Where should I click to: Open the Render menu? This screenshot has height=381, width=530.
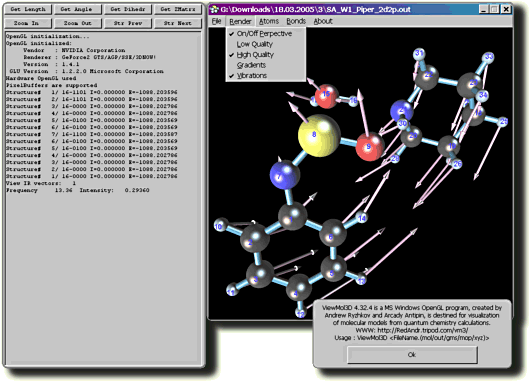coord(240,21)
